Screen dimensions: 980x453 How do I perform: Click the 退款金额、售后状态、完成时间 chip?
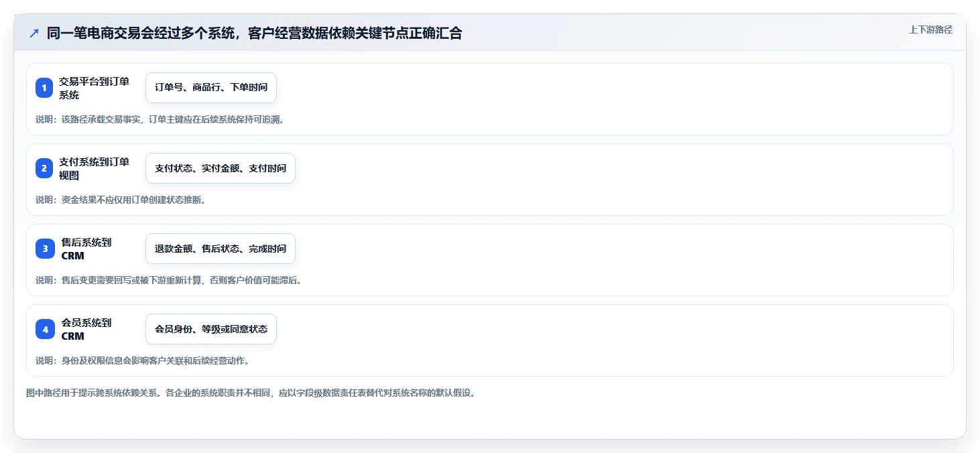click(221, 249)
